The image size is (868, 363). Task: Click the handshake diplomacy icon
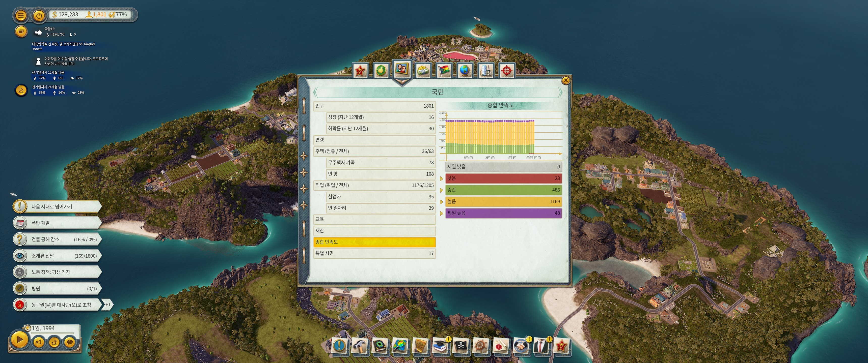(521, 346)
